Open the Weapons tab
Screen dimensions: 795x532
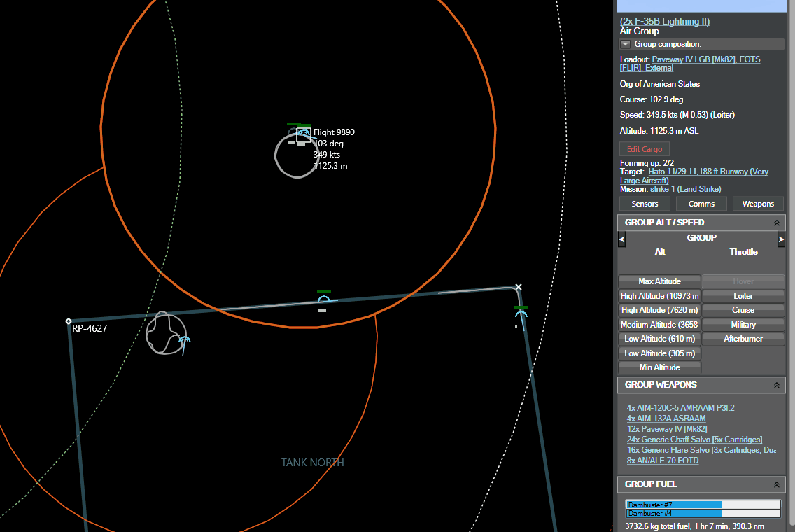758,204
